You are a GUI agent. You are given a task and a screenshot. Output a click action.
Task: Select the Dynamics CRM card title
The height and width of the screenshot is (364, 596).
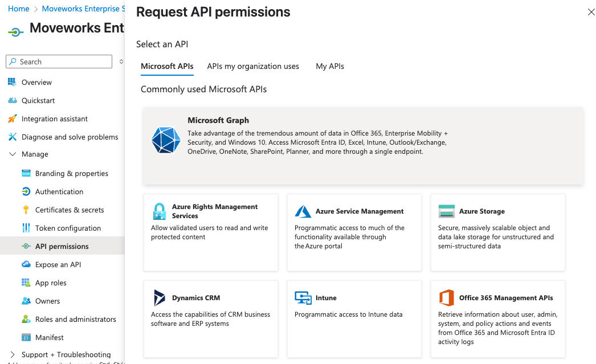point(196,298)
